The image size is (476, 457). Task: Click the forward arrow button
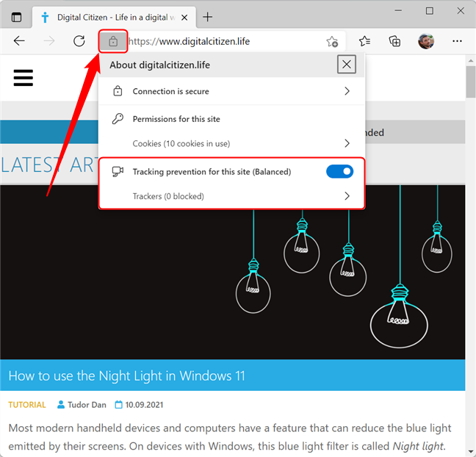coord(49,40)
